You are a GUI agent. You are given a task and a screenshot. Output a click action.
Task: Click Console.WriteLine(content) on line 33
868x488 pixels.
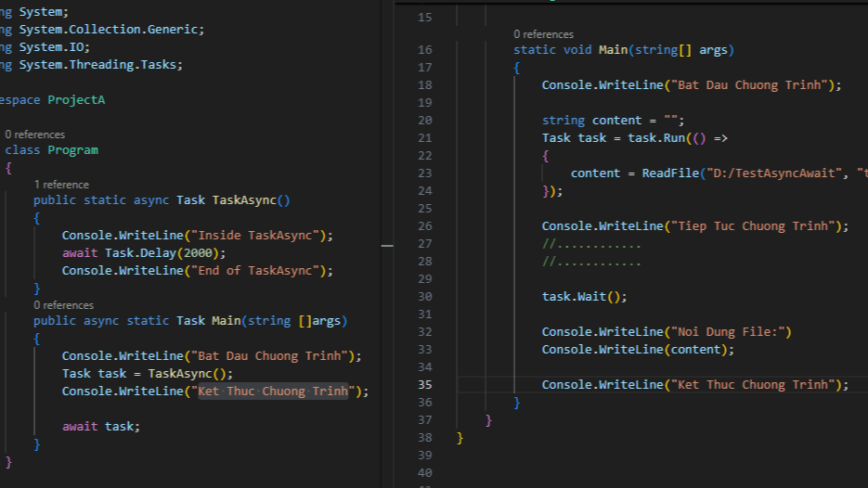click(638, 350)
